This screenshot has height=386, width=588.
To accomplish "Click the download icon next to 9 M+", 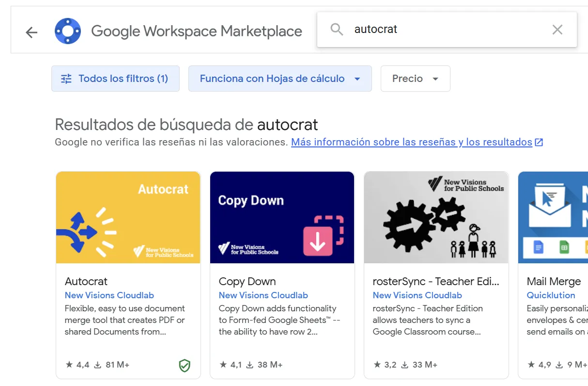I will tap(559, 365).
